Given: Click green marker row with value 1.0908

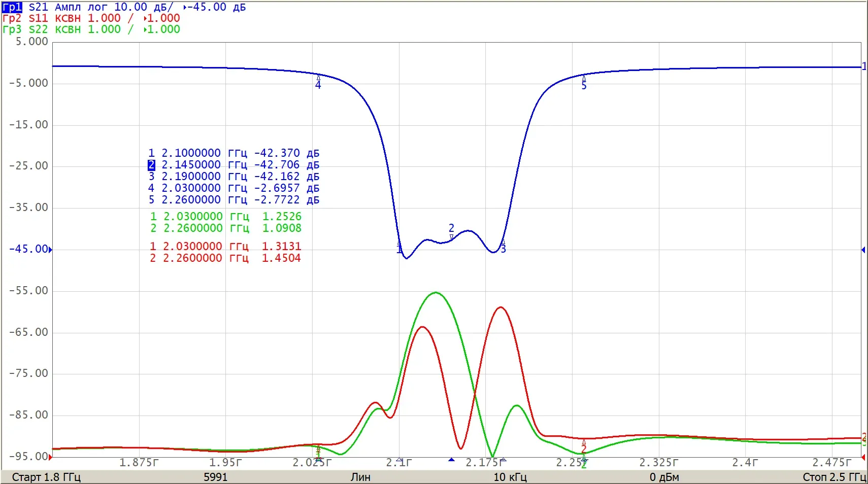Looking at the screenshot, I should point(226,228).
